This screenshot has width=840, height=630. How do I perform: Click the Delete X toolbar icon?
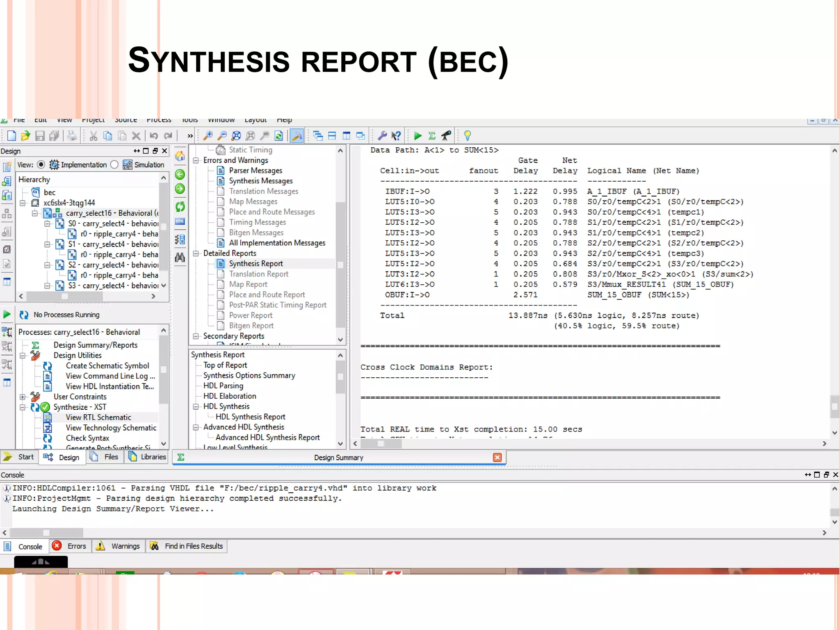[x=137, y=136]
